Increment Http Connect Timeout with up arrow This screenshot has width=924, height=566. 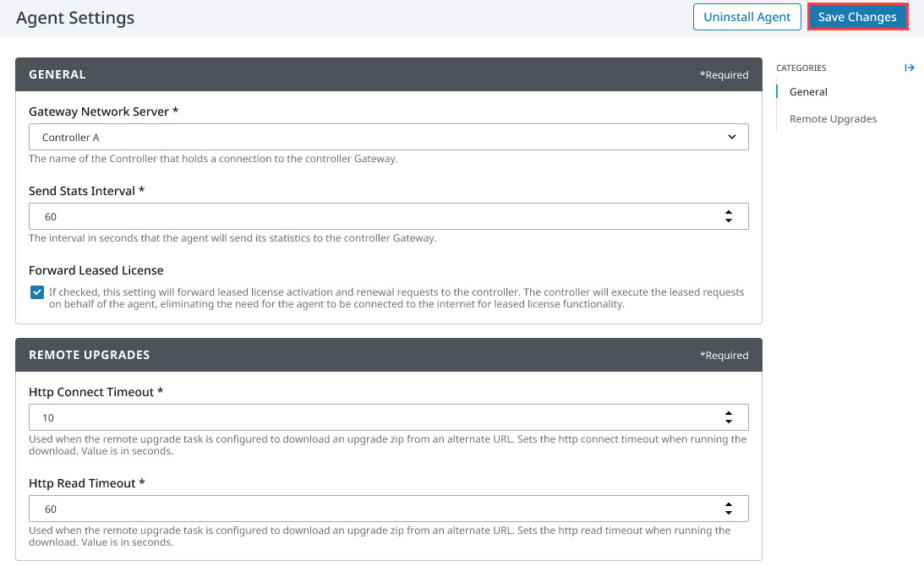click(x=729, y=413)
